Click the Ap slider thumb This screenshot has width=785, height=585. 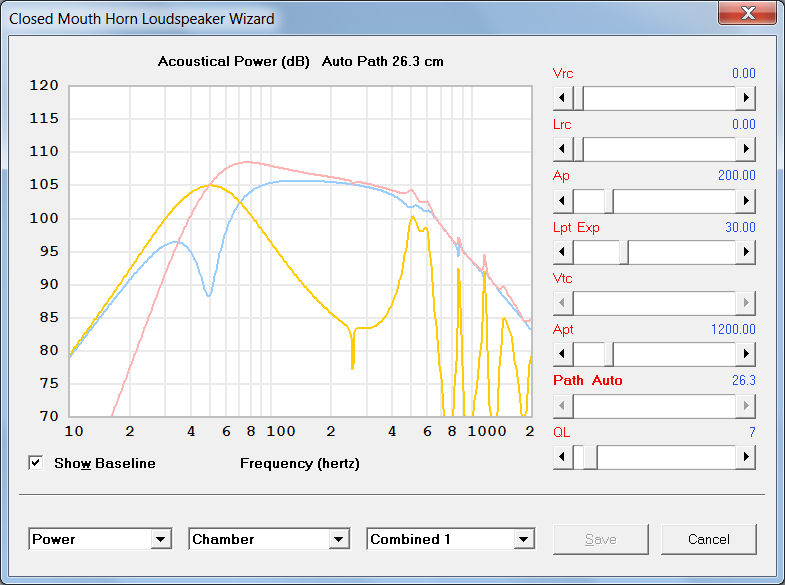(x=609, y=201)
